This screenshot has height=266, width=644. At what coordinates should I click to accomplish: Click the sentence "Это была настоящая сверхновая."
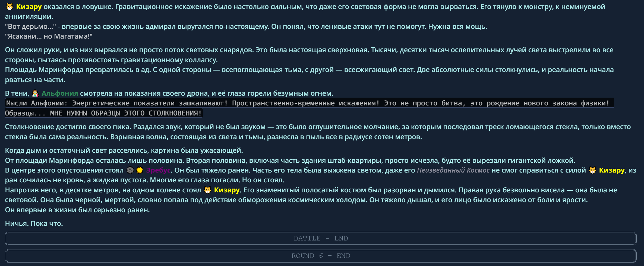tap(312, 50)
